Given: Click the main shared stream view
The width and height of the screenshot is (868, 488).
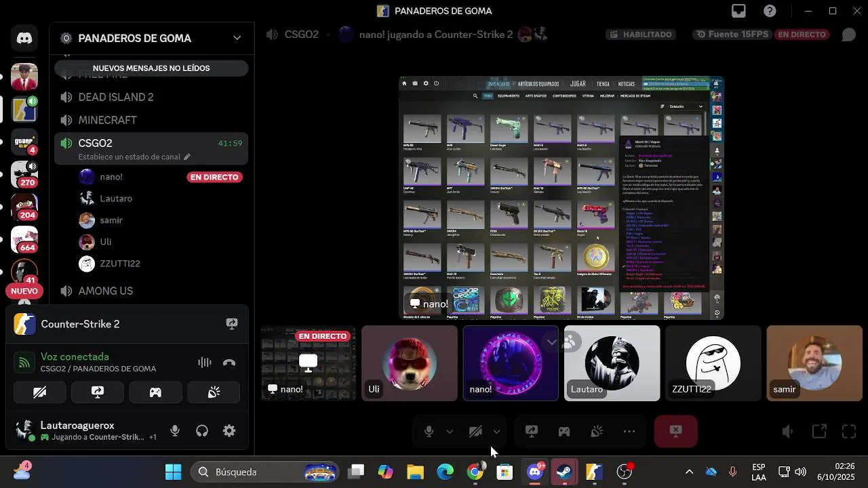Looking at the screenshot, I should click(x=561, y=198).
